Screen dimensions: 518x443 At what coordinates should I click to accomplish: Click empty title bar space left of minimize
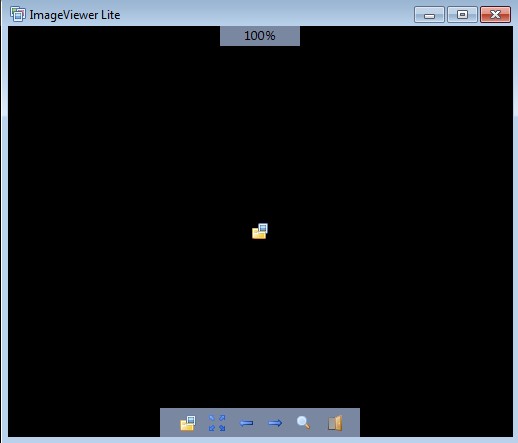[267, 15]
